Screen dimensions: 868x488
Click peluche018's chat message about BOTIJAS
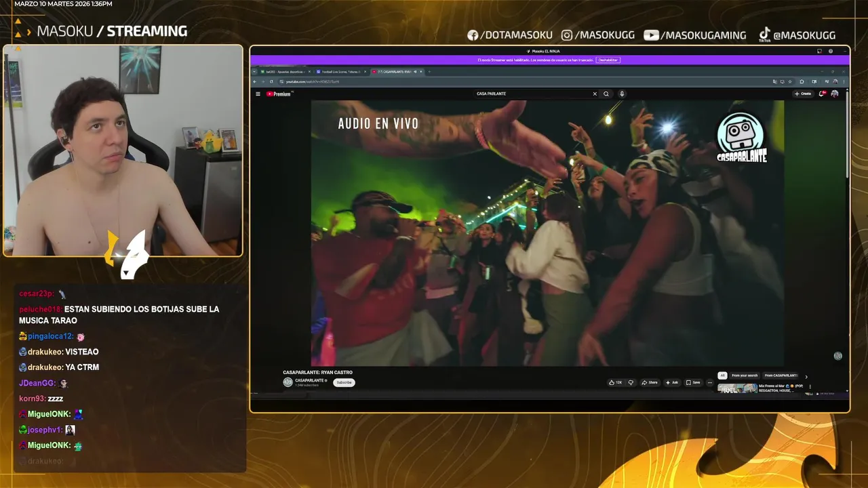click(119, 314)
